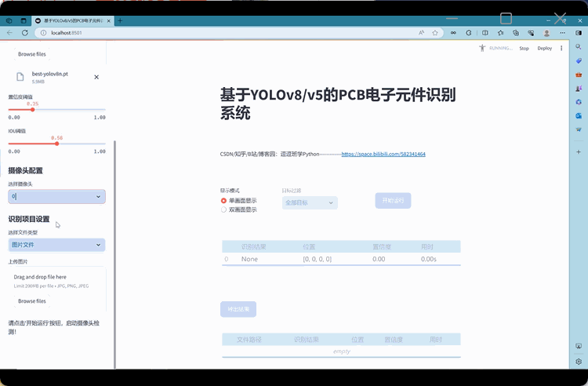Browse files for the model upload
The width and height of the screenshot is (588, 386).
32,54
